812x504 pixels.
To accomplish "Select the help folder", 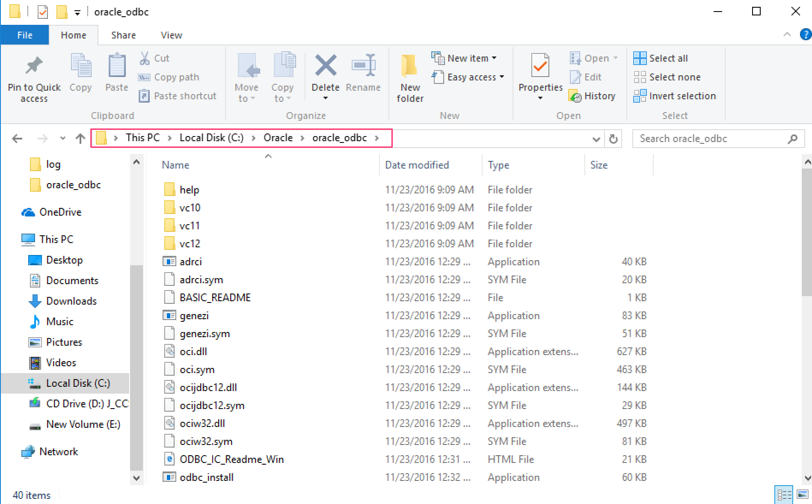I will coord(189,190).
